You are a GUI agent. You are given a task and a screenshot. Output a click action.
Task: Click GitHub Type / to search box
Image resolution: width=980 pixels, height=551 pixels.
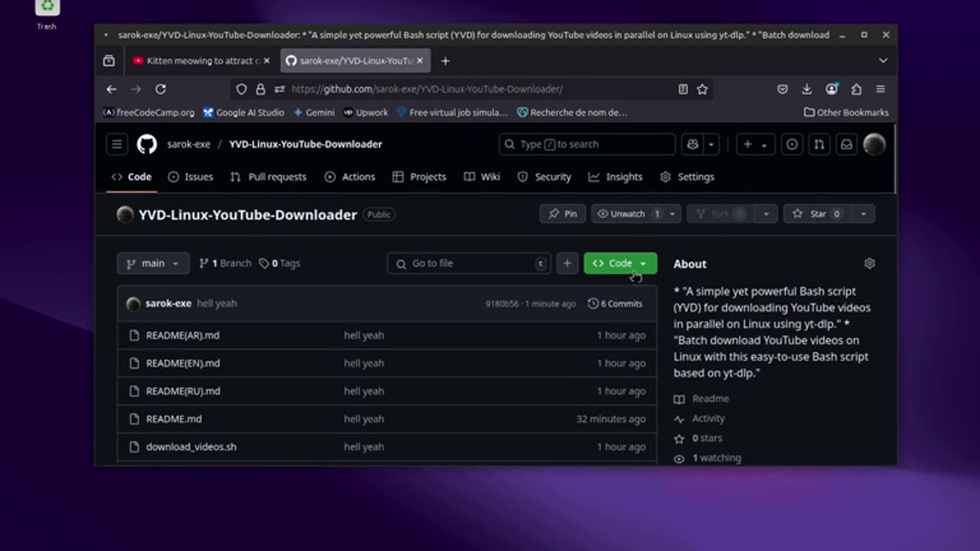coord(587,144)
